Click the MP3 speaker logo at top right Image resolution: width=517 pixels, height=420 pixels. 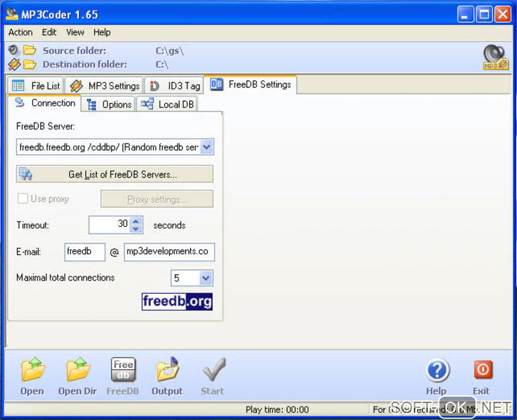coord(495,57)
